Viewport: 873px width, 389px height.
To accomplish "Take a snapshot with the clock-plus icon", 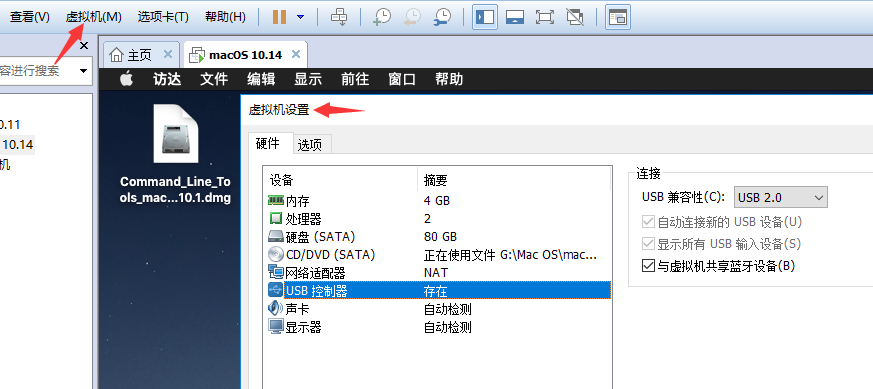I will click(382, 17).
